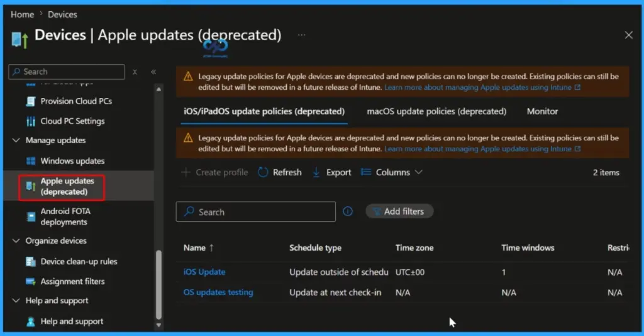Collapse the Help and support section chevron
The height and width of the screenshot is (336, 644).
tap(16, 301)
